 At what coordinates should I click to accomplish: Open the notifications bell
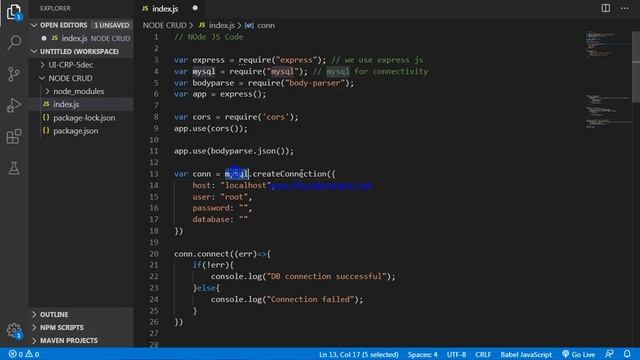click(x=627, y=354)
